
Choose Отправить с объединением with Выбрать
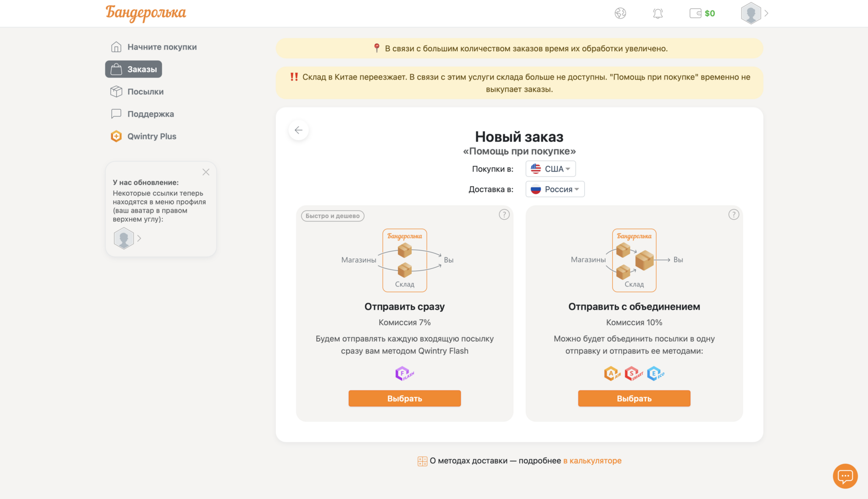[x=634, y=399]
